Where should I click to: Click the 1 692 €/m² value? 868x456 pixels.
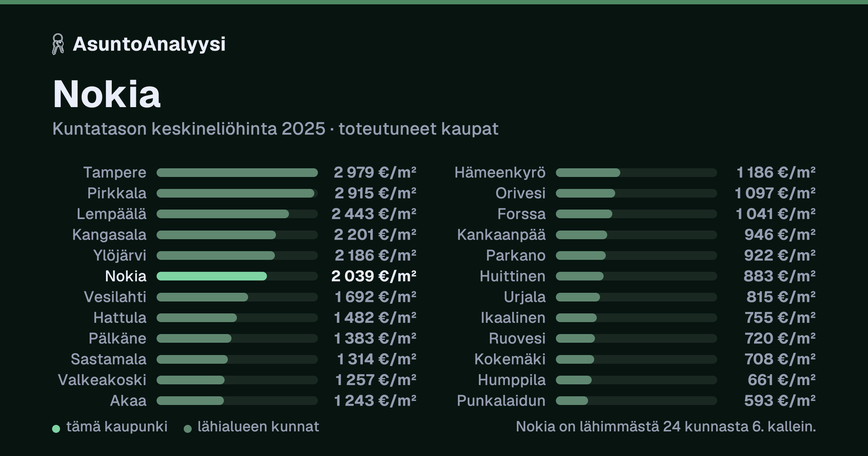(x=375, y=297)
